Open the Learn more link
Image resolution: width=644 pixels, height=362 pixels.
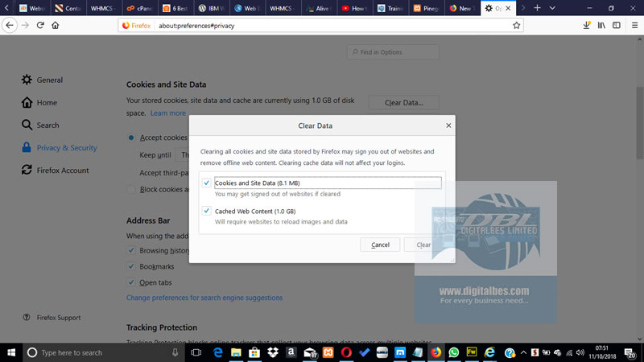(x=168, y=113)
